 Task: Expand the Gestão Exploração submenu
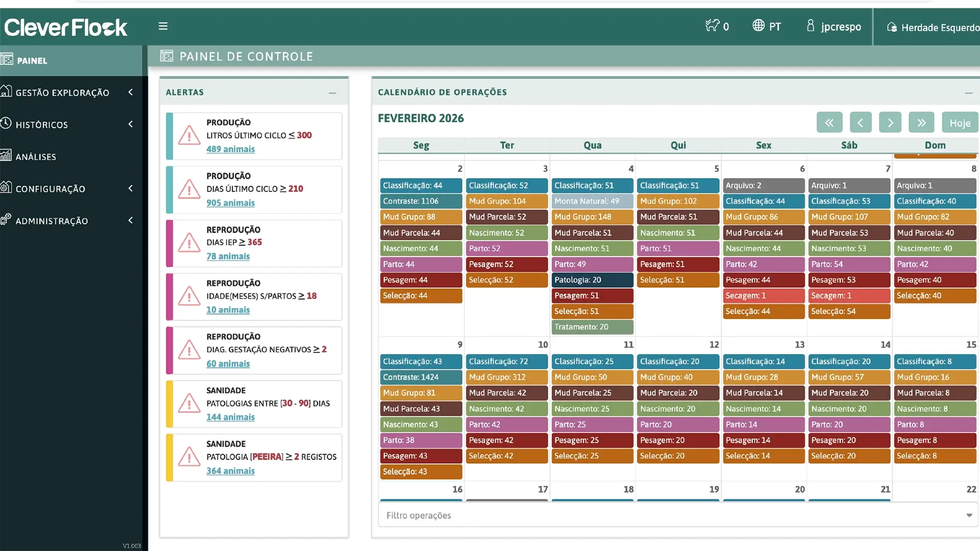pos(62,92)
